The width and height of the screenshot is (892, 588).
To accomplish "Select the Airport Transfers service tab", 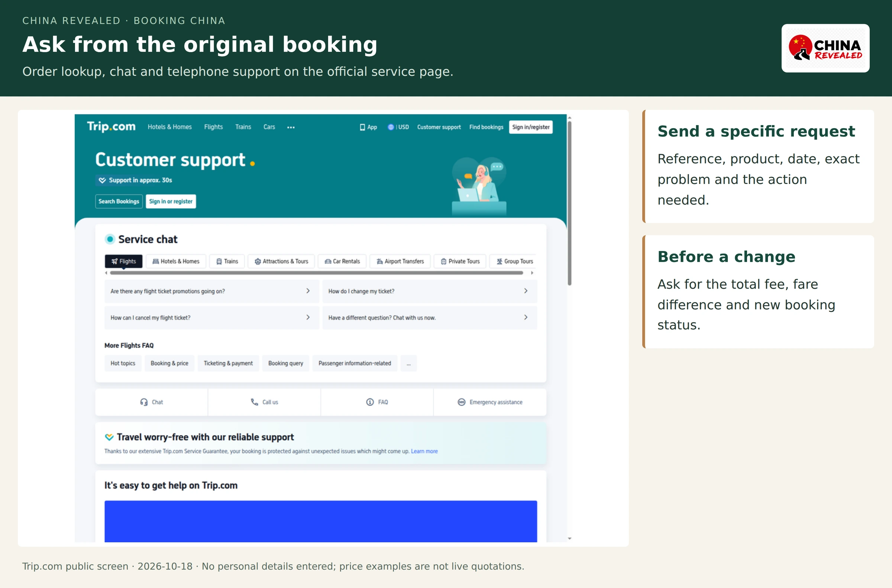I will pyautogui.click(x=400, y=261).
